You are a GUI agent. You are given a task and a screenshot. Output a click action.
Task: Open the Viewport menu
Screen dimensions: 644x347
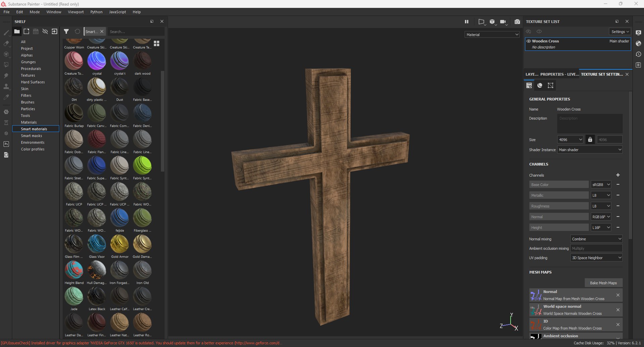click(x=76, y=12)
